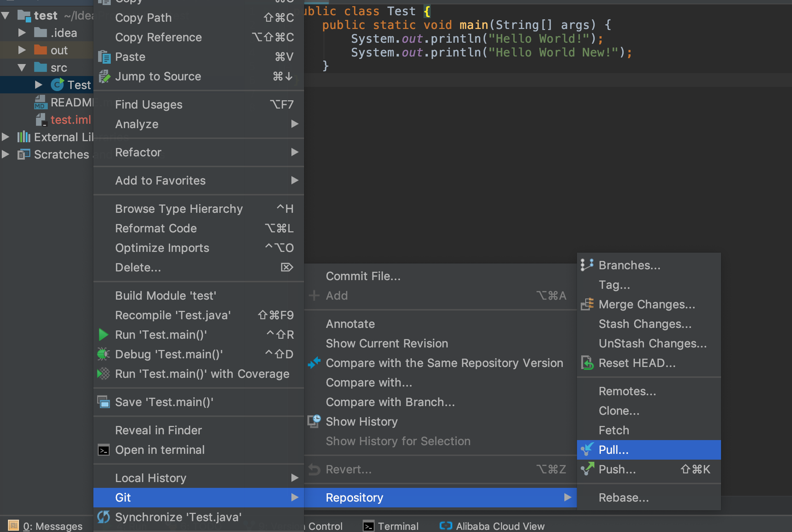Click the 'Compare with Same Repository Version' icon
The image size is (792, 532).
click(315, 362)
